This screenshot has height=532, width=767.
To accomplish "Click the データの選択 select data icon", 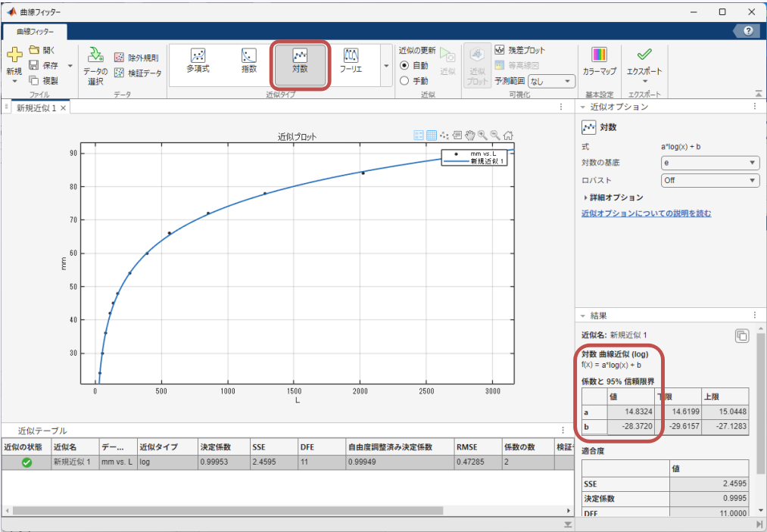I will (x=95, y=55).
